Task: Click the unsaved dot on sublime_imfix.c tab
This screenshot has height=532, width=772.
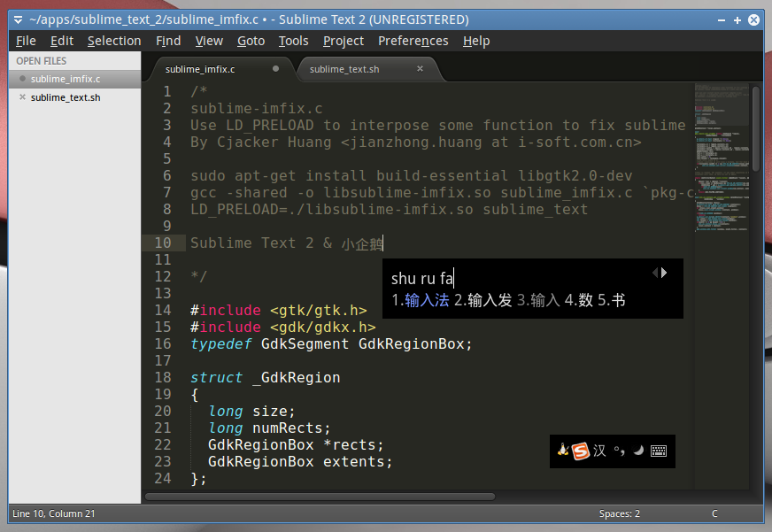Action: [x=275, y=69]
